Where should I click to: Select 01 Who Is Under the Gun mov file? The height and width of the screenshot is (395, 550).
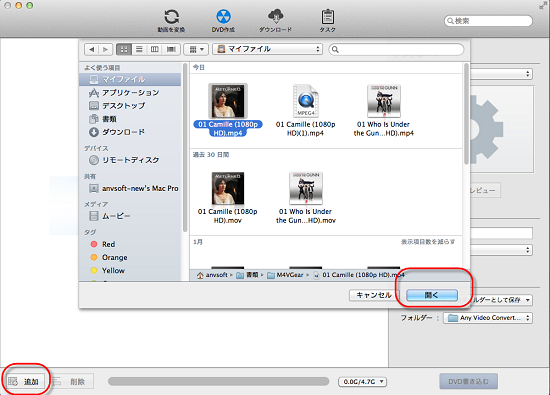point(306,198)
